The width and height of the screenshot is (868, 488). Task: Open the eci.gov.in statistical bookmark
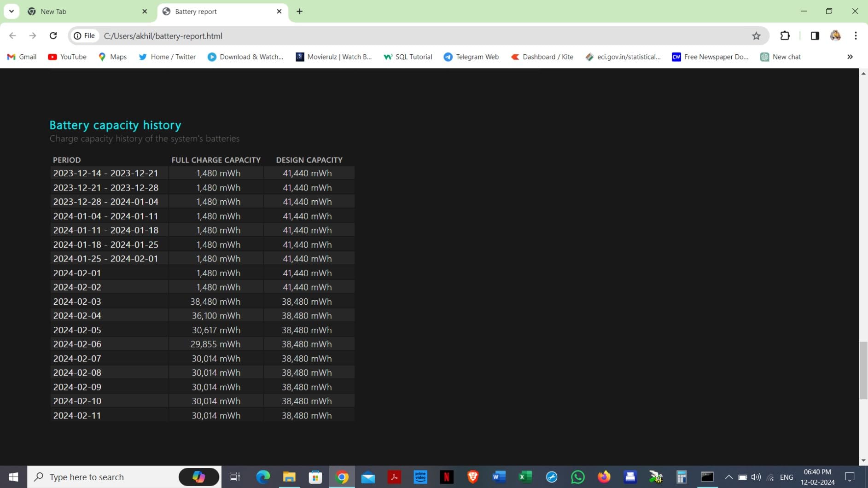pyautogui.click(x=623, y=57)
